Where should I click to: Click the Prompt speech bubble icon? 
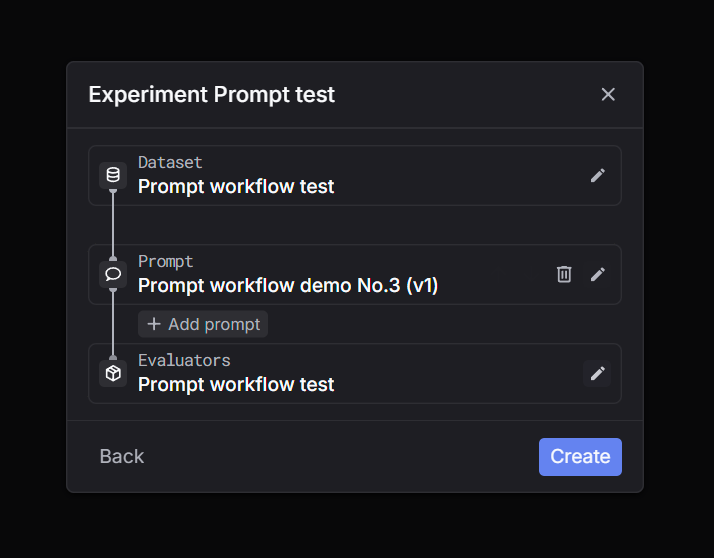point(113,274)
